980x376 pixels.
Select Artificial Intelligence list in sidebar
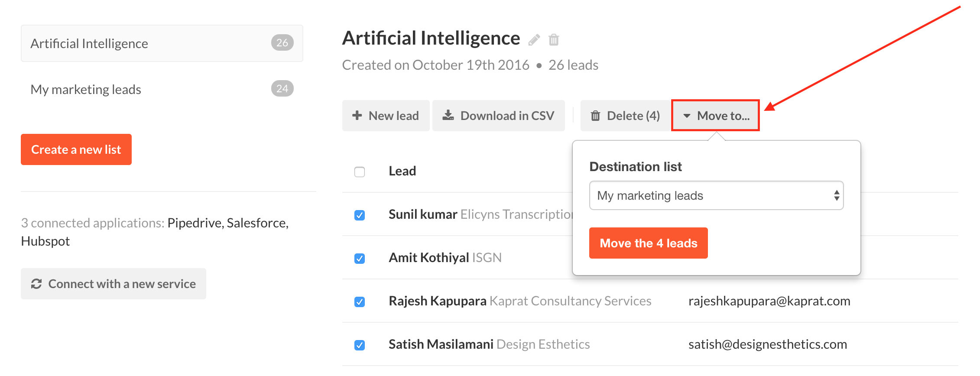coord(162,43)
